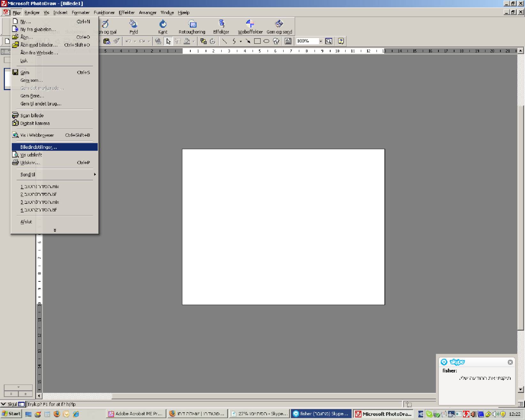Select the AutoShapes tool
The image size is (525, 420).
[276, 41]
